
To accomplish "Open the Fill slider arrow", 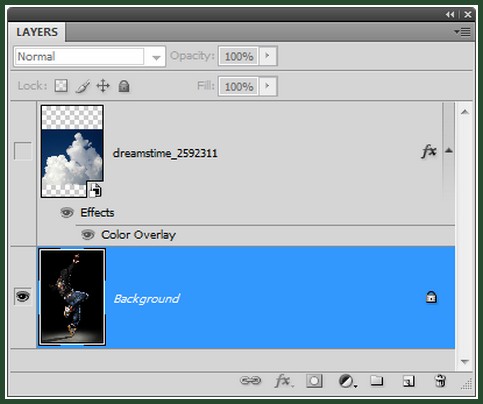I will pos(268,86).
